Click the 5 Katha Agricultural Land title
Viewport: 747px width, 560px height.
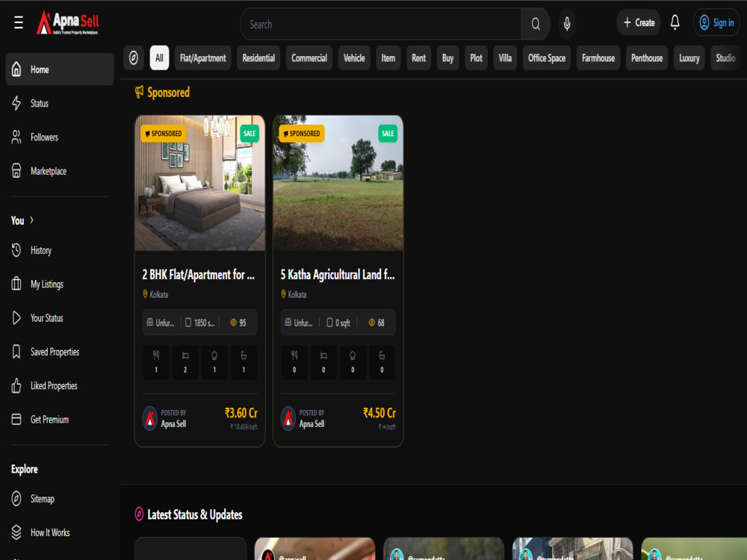click(x=338, y=275)
